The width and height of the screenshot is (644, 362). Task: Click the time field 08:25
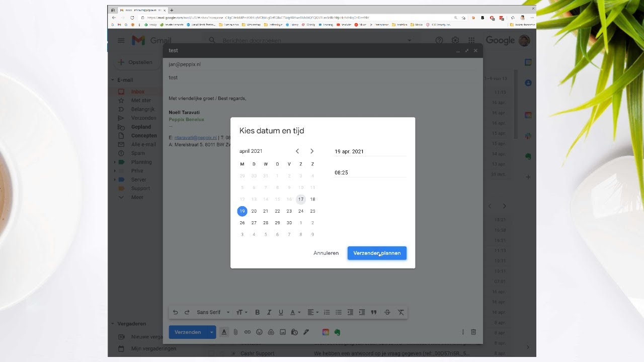[370, 172]
